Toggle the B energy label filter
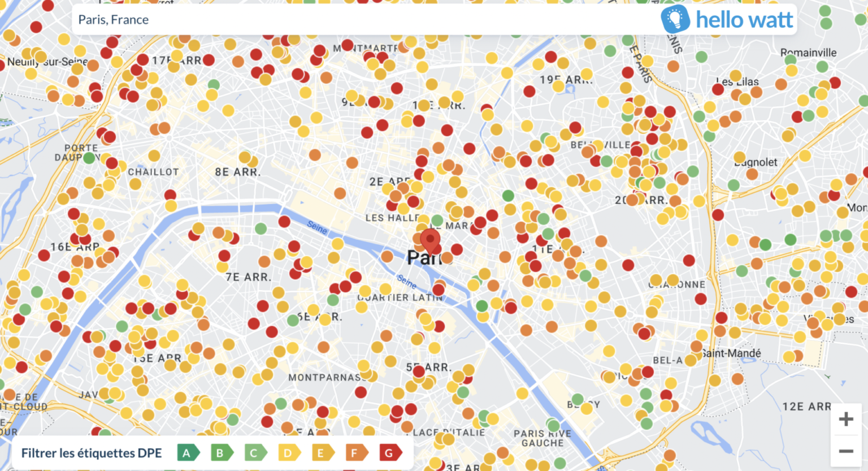This screenshot has height=471, width=868. click(222, 453)
